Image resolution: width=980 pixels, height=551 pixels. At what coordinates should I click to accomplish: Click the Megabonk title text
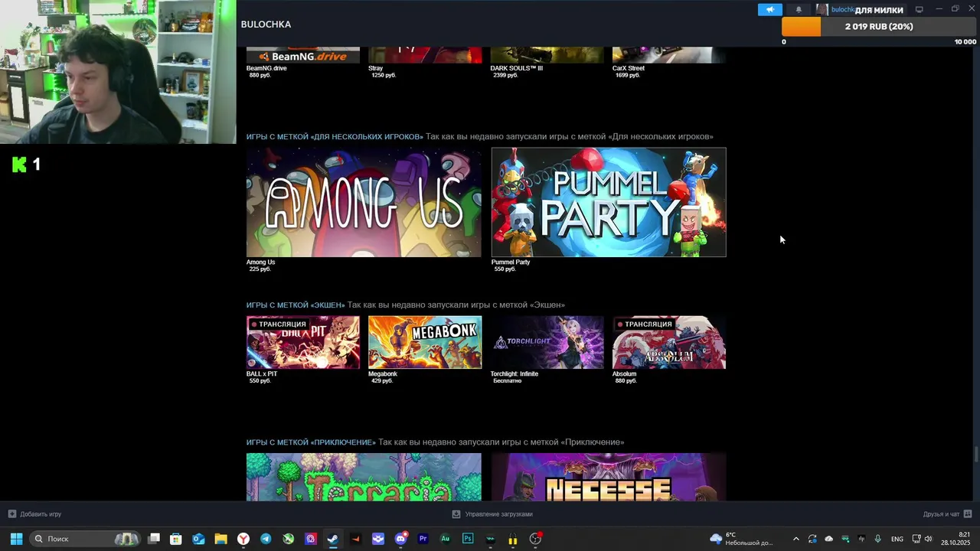point(383,374)
